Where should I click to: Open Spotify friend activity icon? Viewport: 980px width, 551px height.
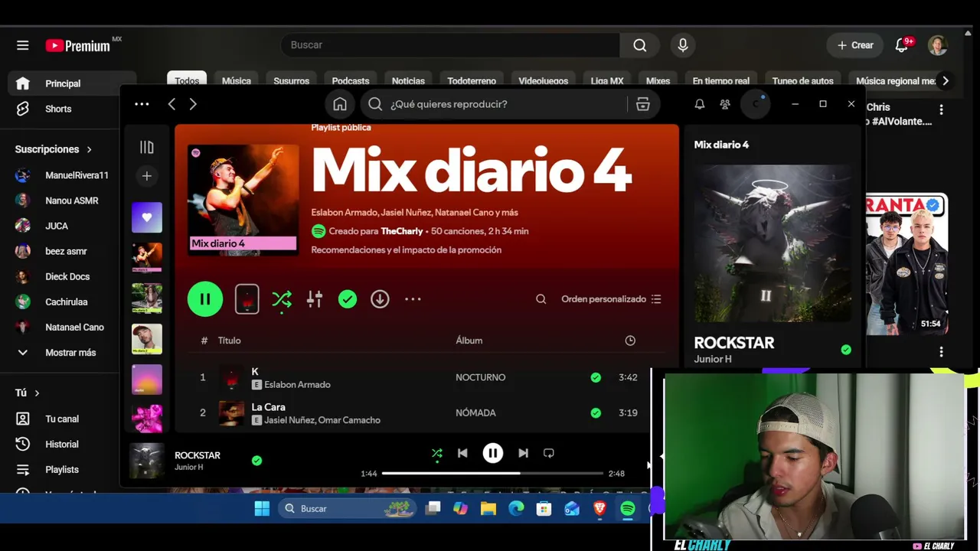click(725, 104)
